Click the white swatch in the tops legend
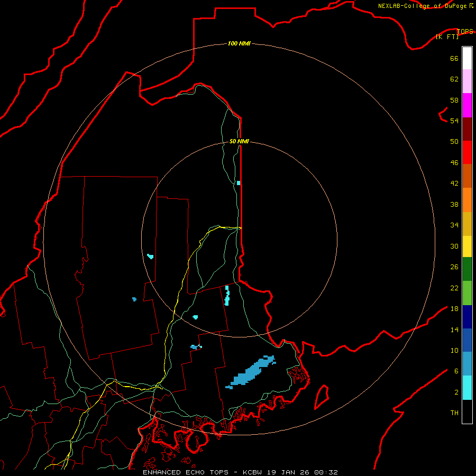The width and height of the screenshot is (476, 476). pyautogui.click(x=467, y=58)
